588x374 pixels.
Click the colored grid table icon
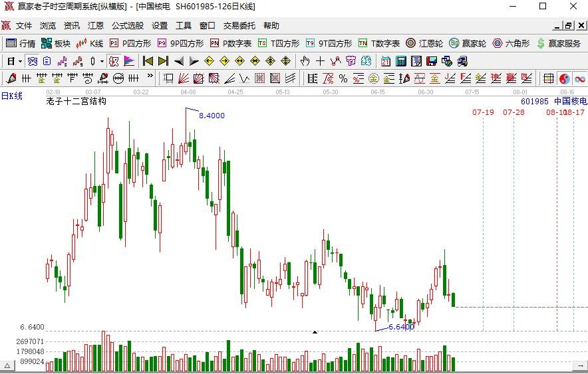coord(549,78)
